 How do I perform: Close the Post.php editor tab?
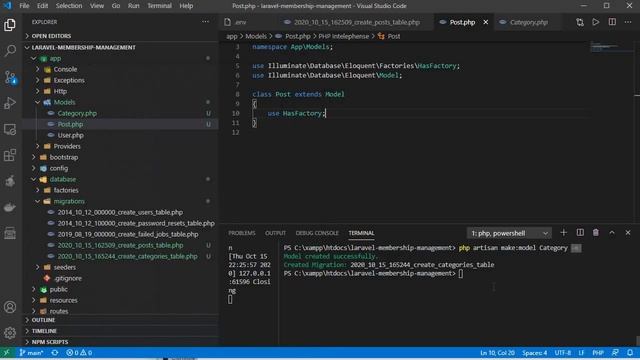pyautogui.click(x=486, y=22)
